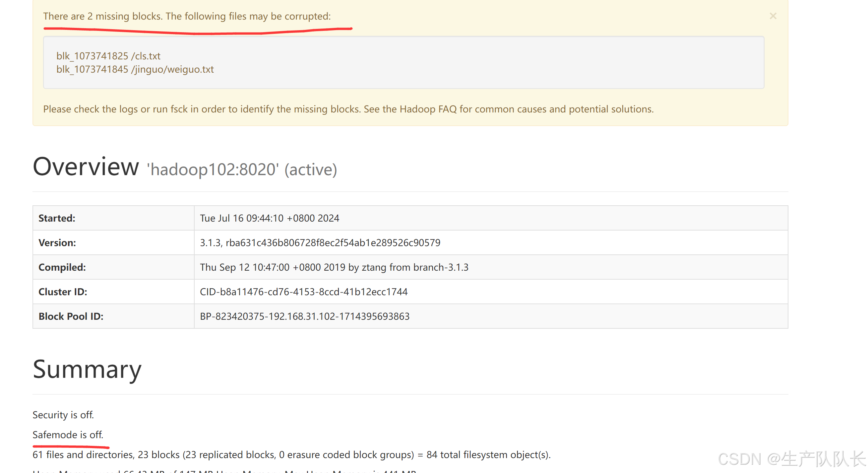The width and height of the screenshot is (868, 473).
Task: Click the blk_1073741845 /jinguo/weiguo.txt entry
Action: [x=135, y=69]
